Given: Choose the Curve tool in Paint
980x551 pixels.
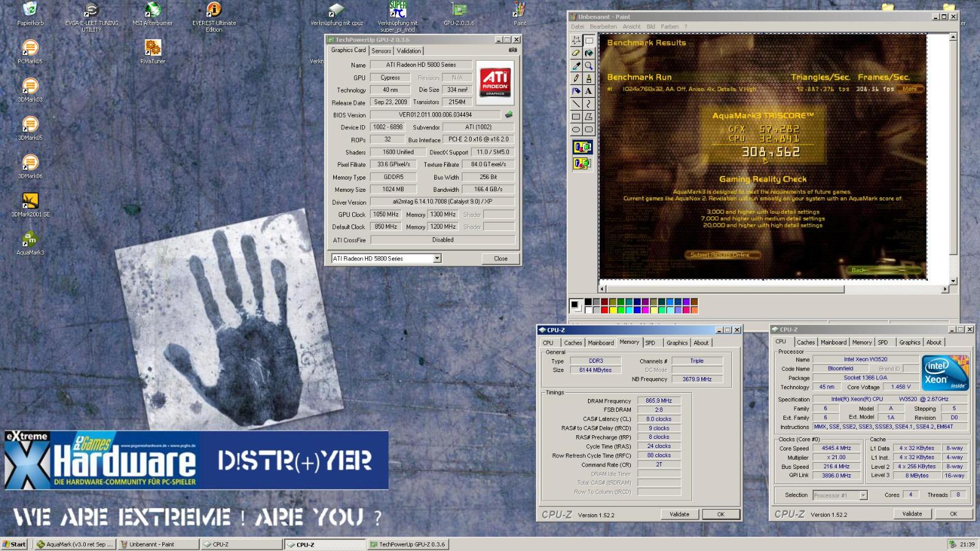Looking at the screenshot, I should 589,104.
